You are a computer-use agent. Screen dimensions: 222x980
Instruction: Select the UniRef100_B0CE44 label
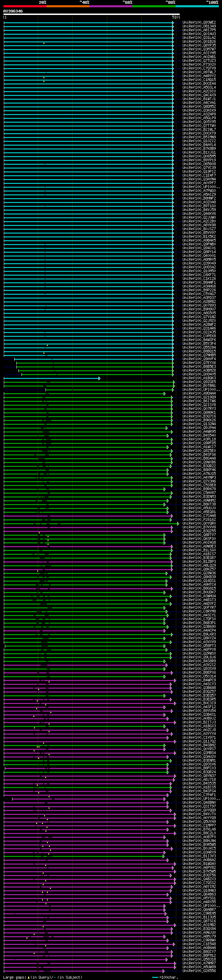(x=199, y=84)
